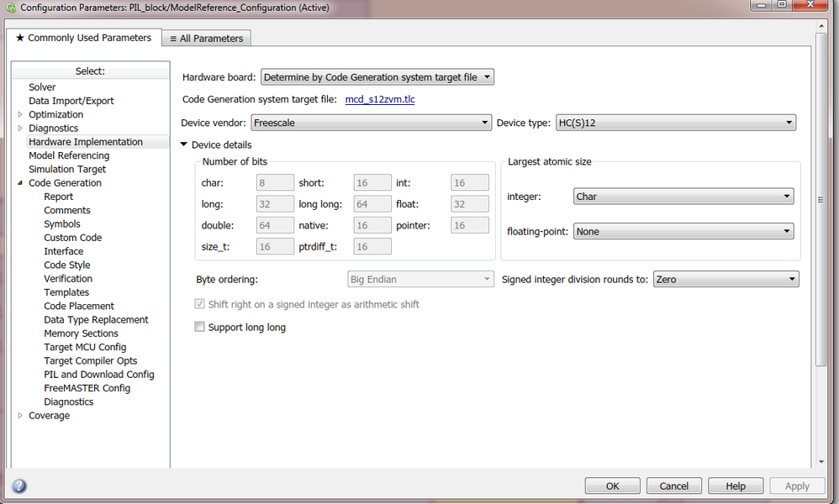Click the Help question mark icon

click(18, 486)
